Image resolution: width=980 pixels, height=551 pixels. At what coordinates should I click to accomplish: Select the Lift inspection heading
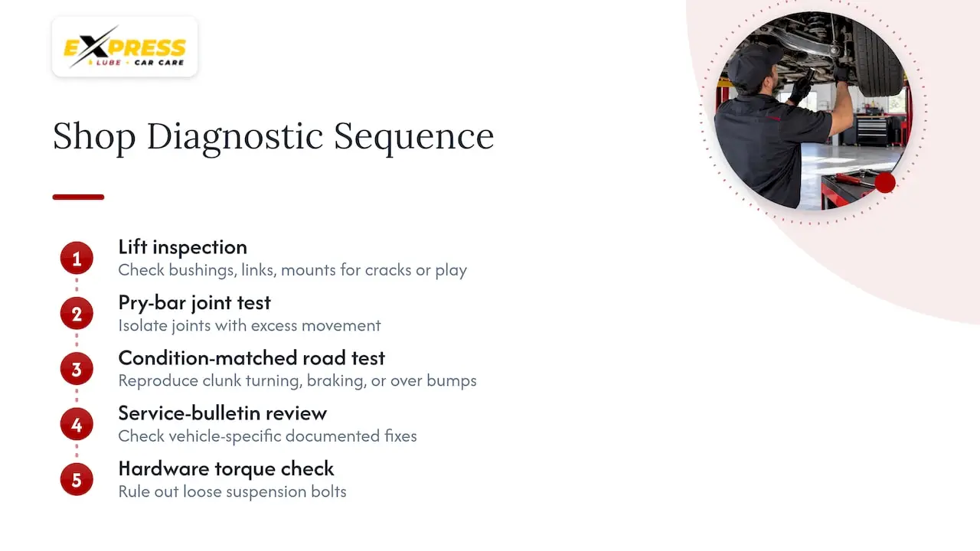tap(183, 247)
